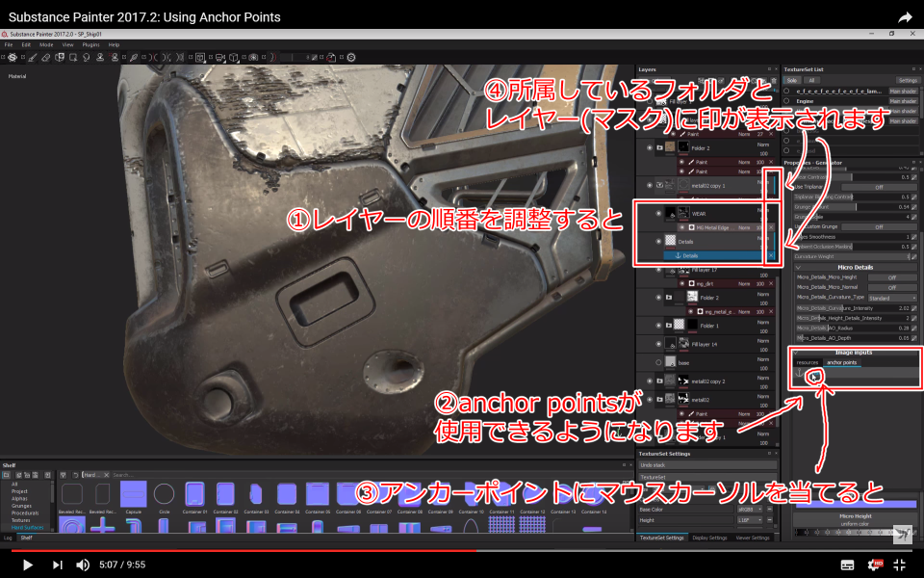Open YouTube player settings gear
The width and height of the screenshot is (924, 578).
point(875,565)
